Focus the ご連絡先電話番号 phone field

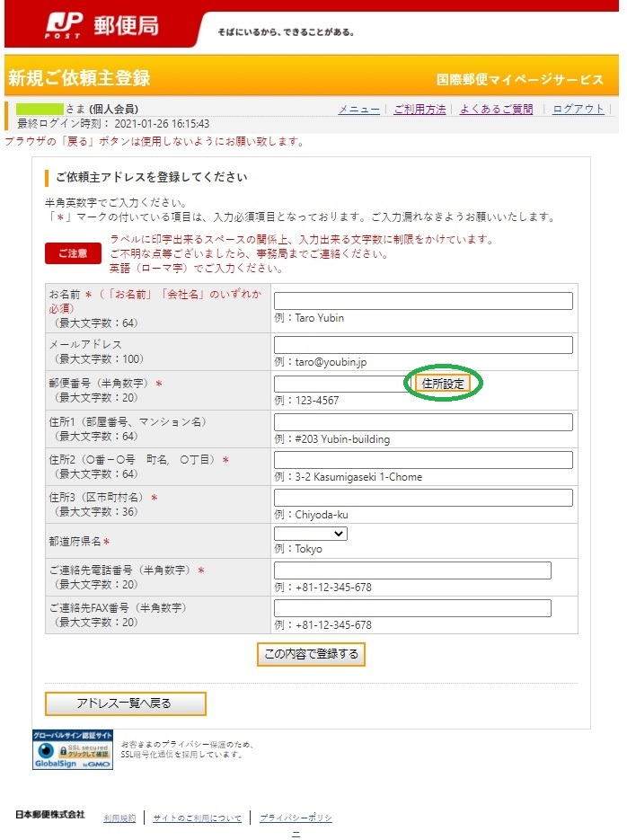pyautogui.click(x=412, y=570)
